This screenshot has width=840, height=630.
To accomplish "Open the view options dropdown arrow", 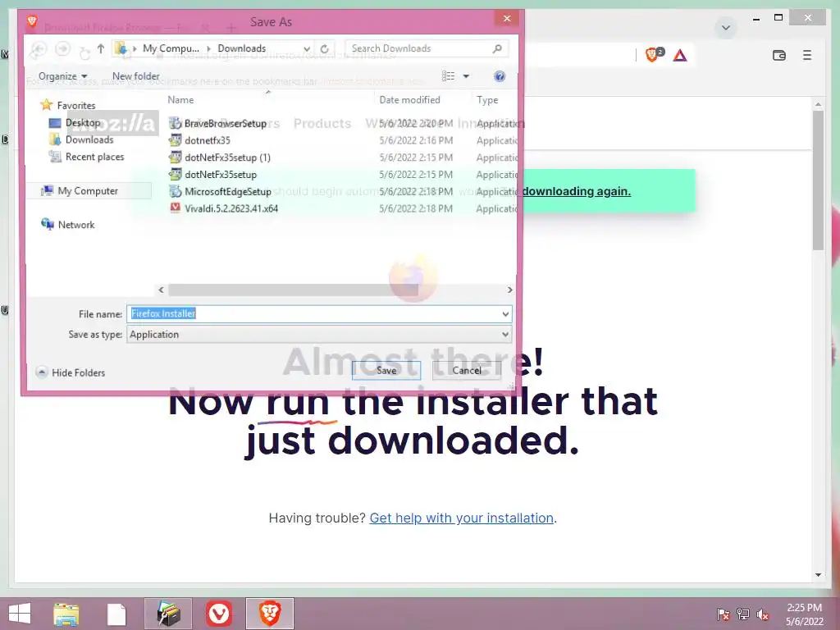I will 466,76.
